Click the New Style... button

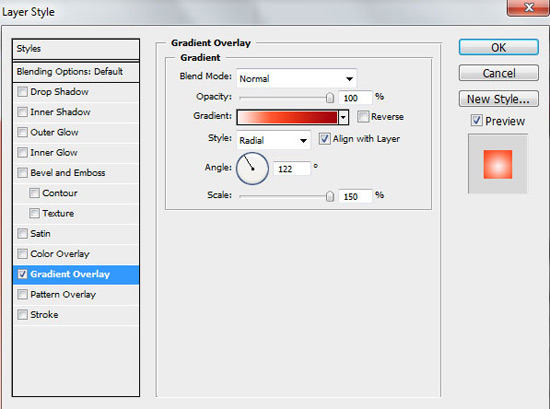pyautogui.click(x=498, y=99)
